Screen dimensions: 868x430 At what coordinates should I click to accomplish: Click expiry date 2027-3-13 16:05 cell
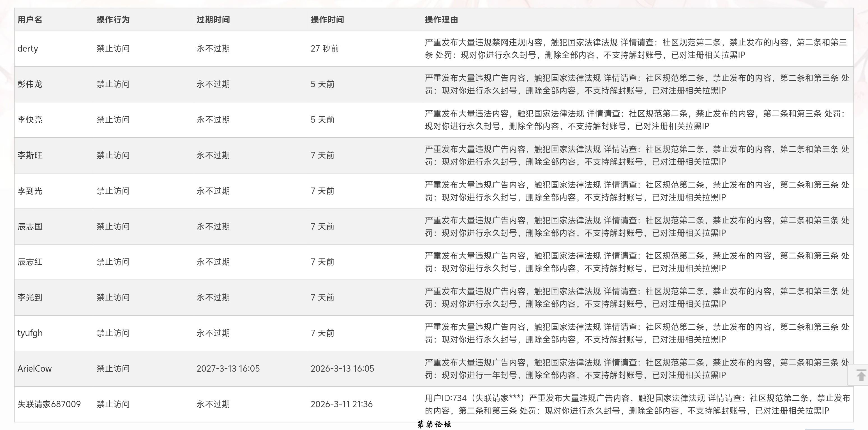(228, 369)
